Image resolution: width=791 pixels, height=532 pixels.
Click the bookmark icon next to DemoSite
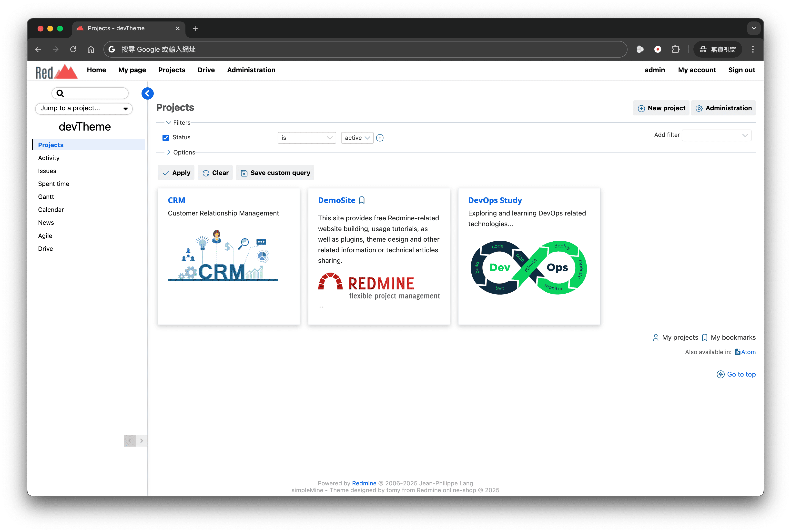362,201
